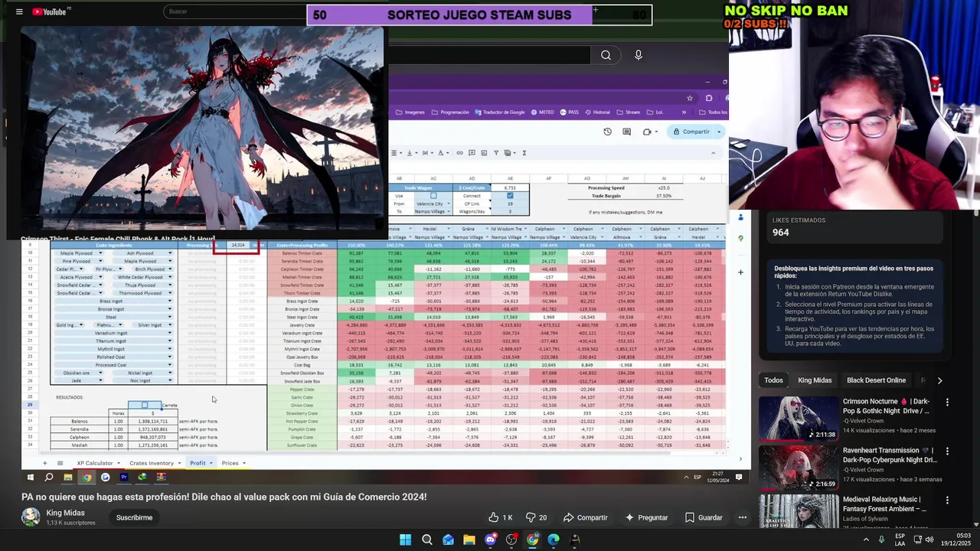The width and height of the screenshot is (980, 551).
Task: Dislike the video with thumbs-down
Action: tap(536, 517)
